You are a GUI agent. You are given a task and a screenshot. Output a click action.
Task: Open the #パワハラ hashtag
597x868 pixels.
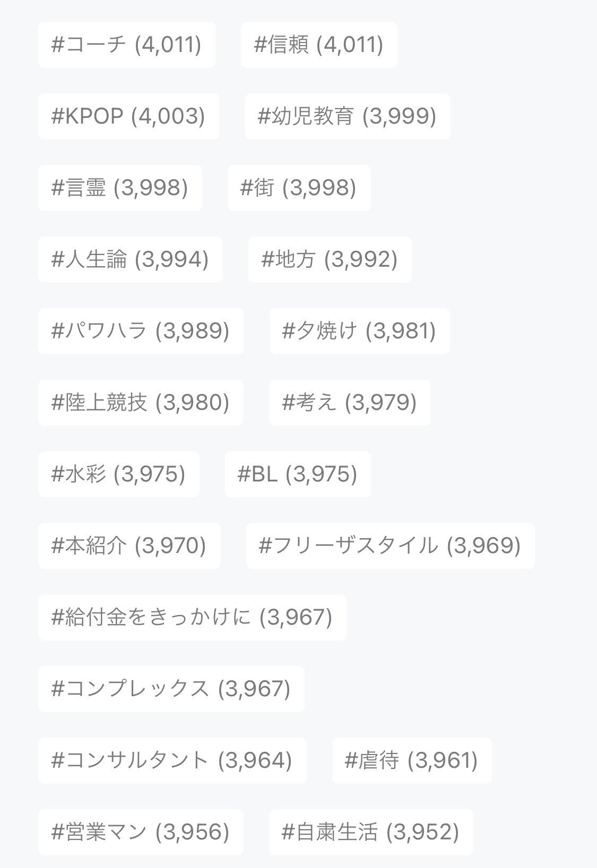(x=141, y=331)
